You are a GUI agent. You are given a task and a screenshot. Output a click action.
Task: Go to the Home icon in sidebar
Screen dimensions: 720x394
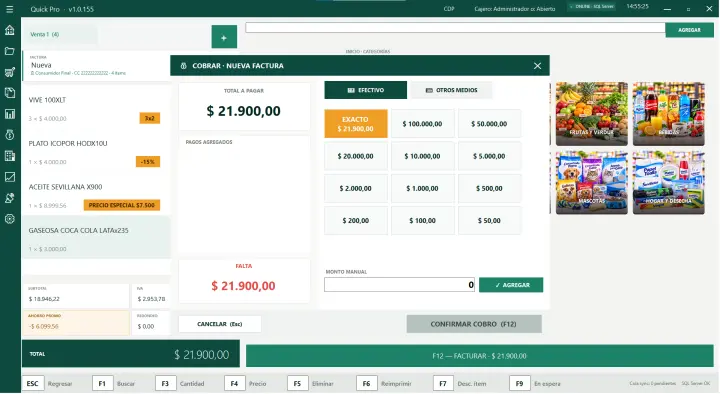pyautogui.click(x=10, y=30)
